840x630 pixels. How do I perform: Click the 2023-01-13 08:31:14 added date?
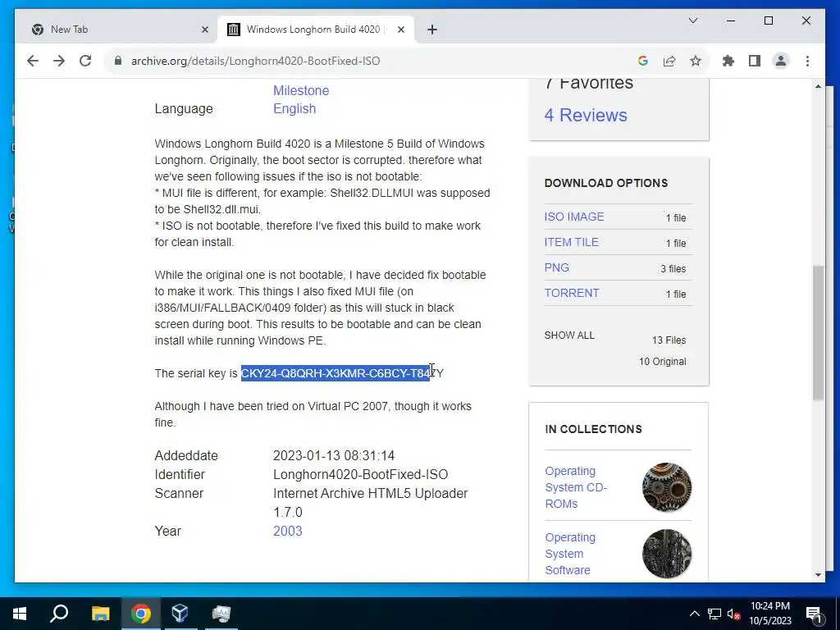point(334,455)
